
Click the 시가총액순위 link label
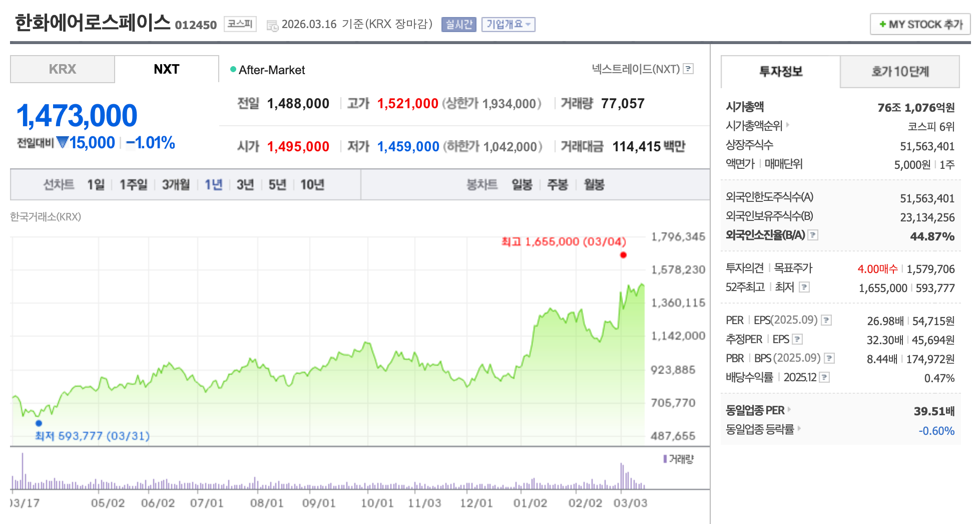pyautogui.click(x=754, y=126)
